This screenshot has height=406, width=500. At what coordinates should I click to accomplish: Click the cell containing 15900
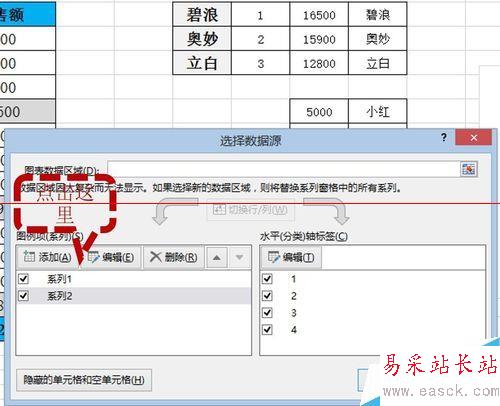tap(319, 39)
